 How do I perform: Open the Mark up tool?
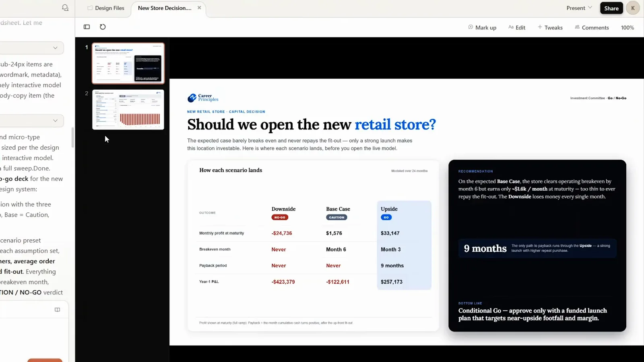482,27
